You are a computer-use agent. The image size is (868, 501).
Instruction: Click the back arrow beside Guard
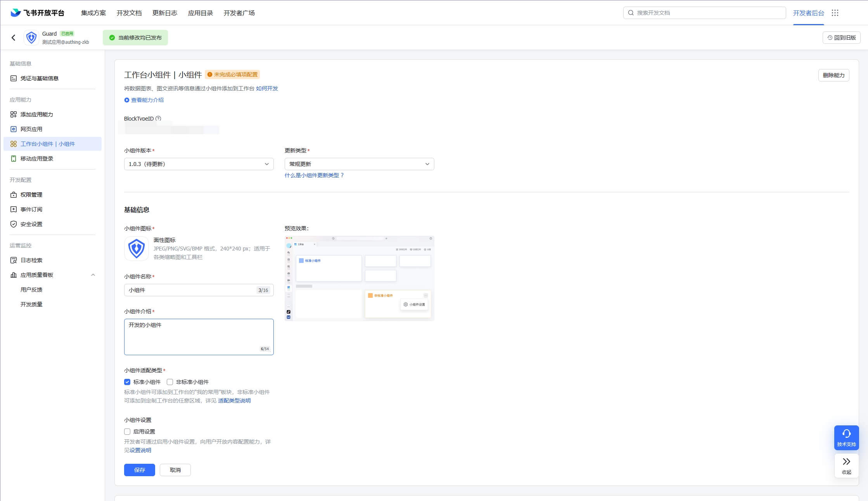(14, 38)
